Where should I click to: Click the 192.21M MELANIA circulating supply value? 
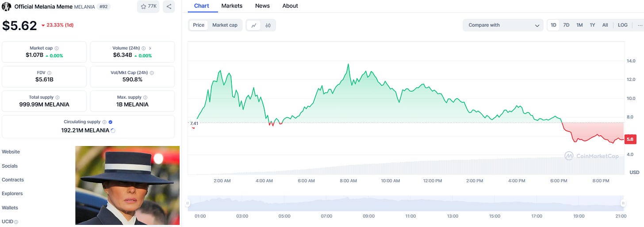(85, 130)
